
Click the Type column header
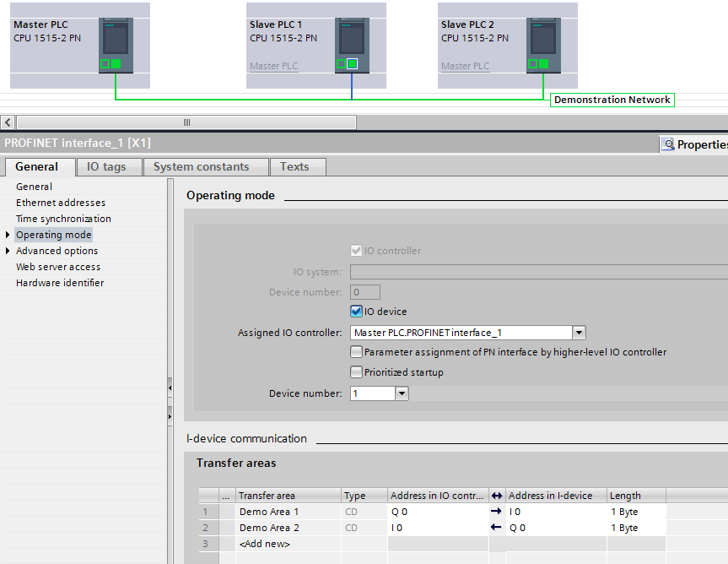pos(364,496)
